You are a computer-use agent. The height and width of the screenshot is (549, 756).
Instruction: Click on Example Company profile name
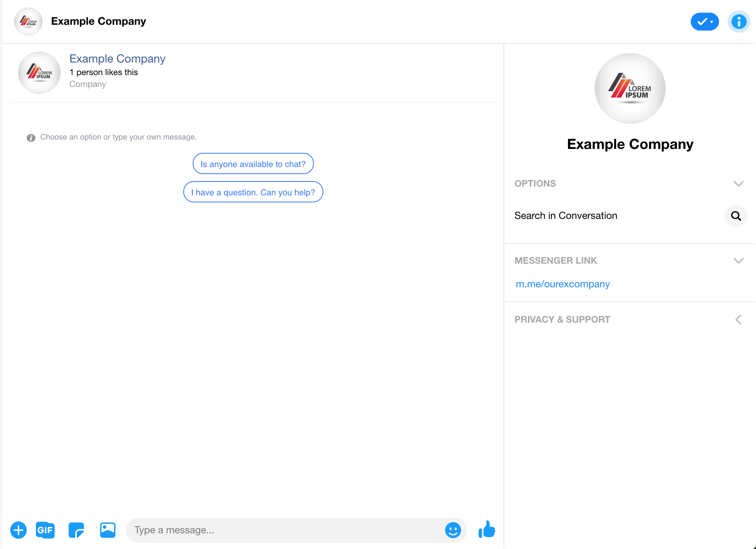pos(117,59)
